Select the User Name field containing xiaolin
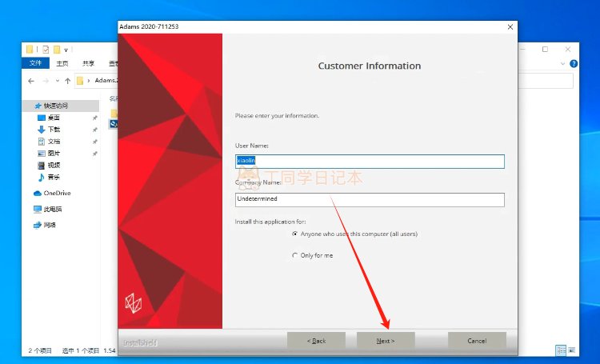The image size is (600, 364). click(370, 161)
